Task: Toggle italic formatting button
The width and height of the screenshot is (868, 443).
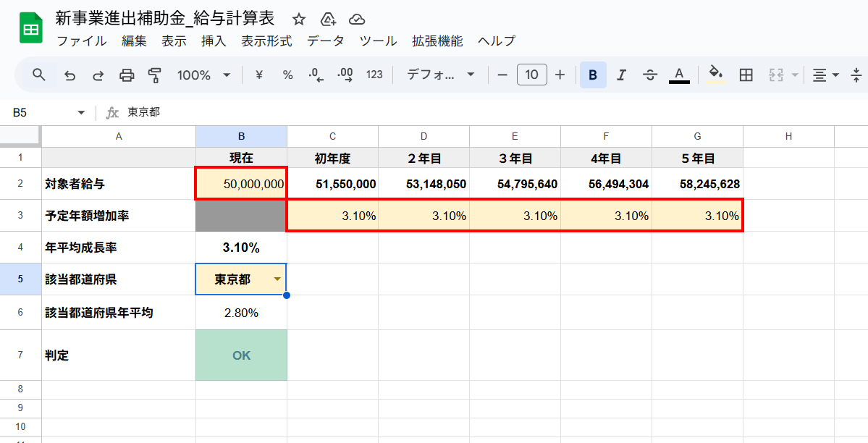Action: (620, 75)
